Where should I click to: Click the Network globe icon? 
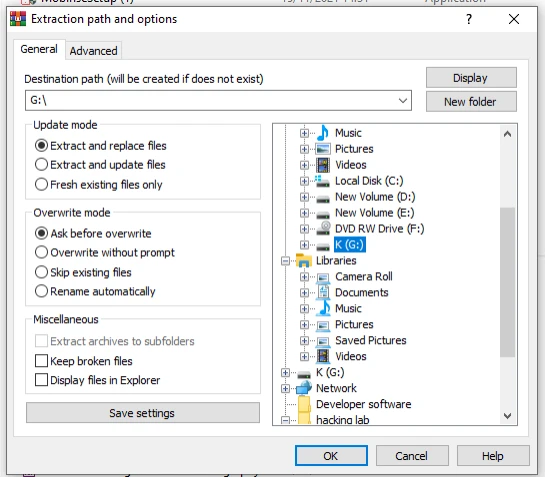pos(304,387)
